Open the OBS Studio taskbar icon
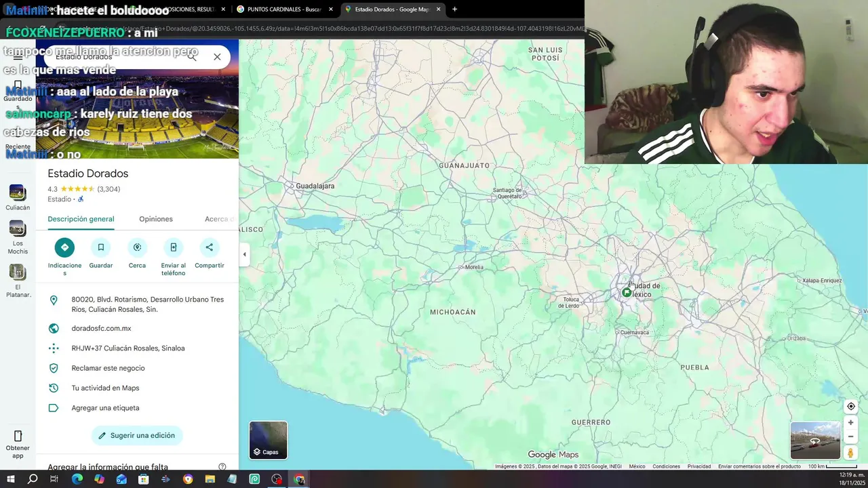This screenshot has width=868, height=488. pyautogui.click(x=277, y=479)
